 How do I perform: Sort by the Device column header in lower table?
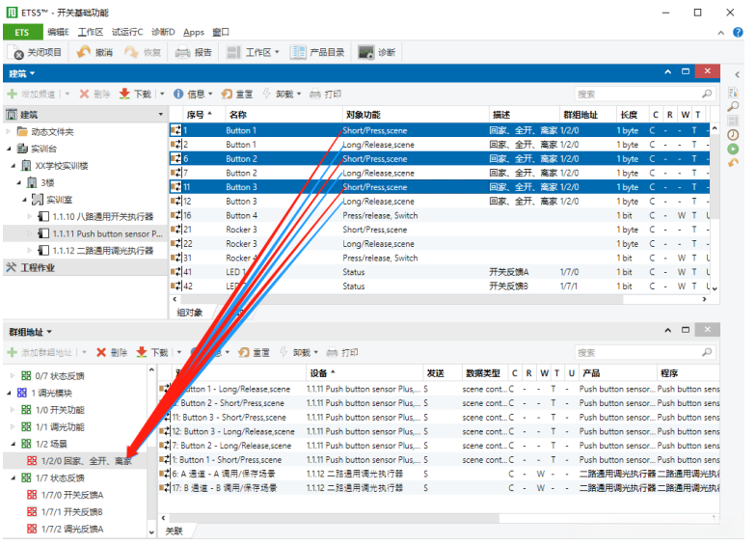tap(364, 373)
